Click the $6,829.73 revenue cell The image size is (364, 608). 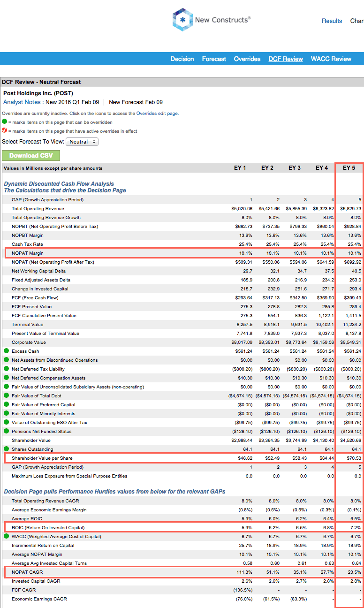350,208
